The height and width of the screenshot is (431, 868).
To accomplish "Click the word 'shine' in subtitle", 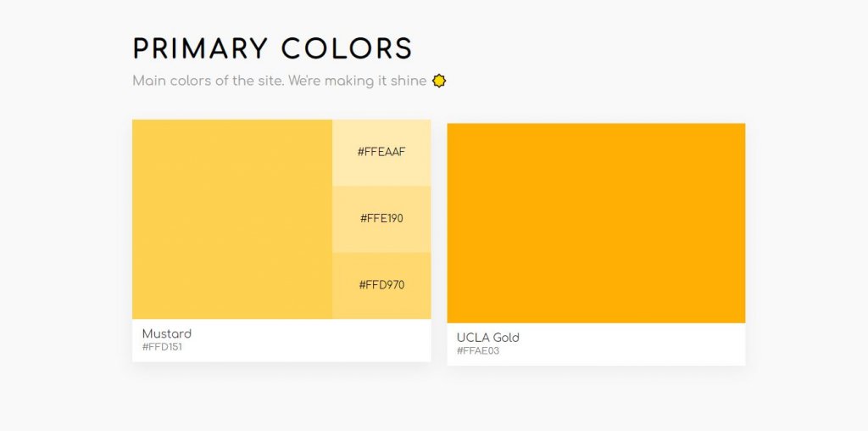I will pyautogui.click(x=409, y=81).
